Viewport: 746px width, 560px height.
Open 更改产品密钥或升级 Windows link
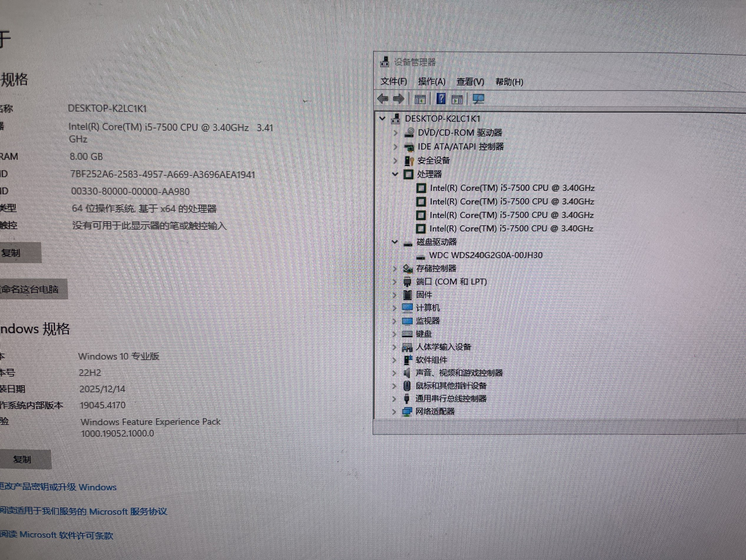tap(58, 487)
